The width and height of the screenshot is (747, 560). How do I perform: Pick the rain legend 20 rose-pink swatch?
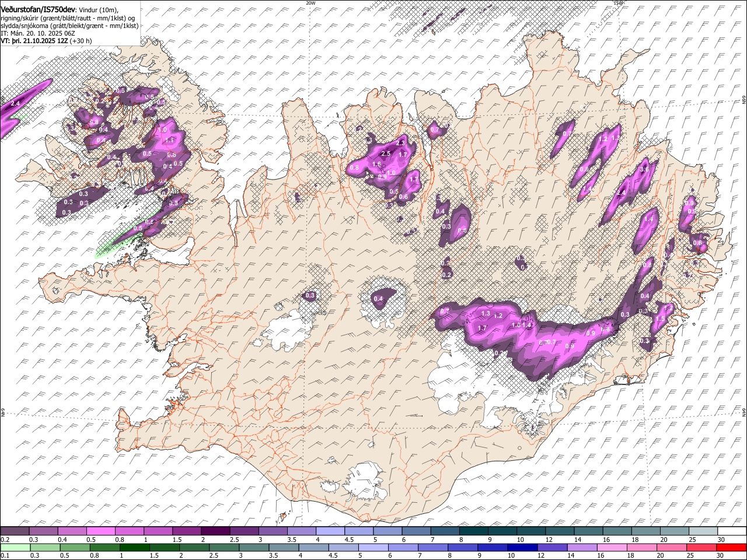pos(671,547)
